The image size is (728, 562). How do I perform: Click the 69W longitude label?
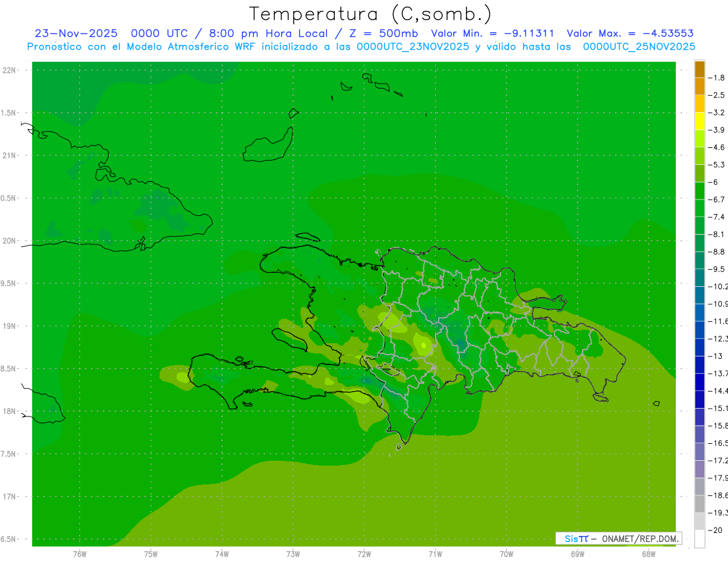(577, 554)
